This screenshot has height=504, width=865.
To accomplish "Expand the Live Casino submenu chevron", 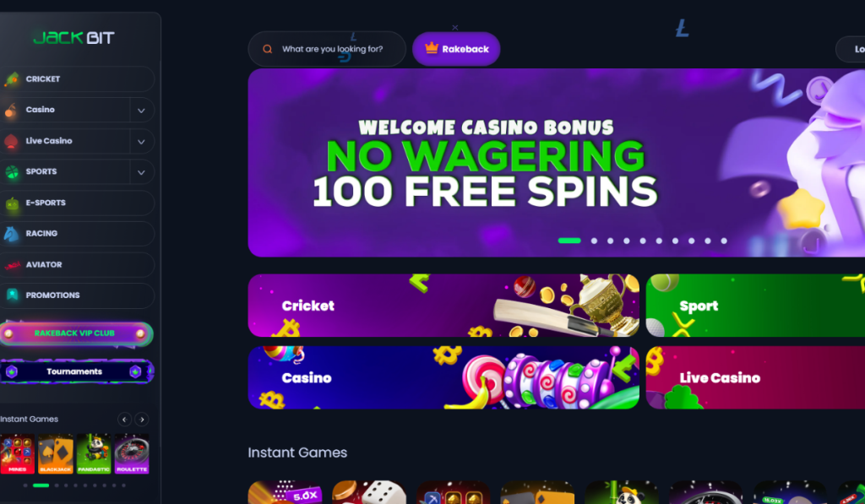I will tap(141, 142).
